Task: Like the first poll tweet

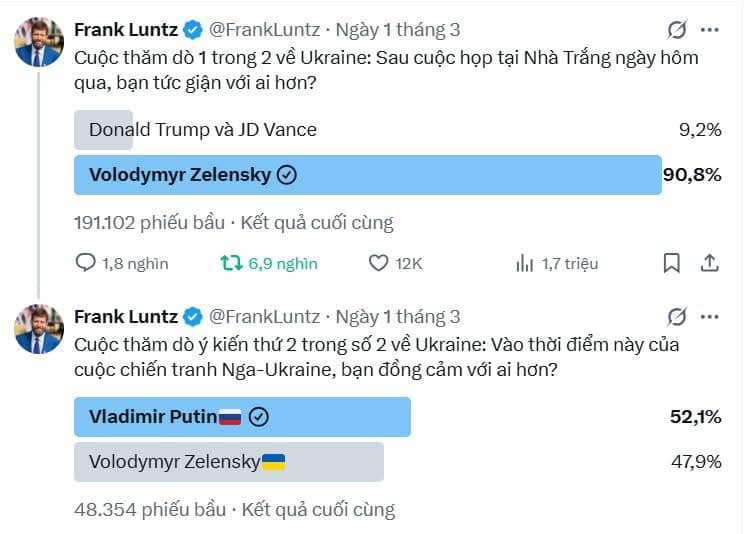Action: pyautogui.click(x=378, y=263)
